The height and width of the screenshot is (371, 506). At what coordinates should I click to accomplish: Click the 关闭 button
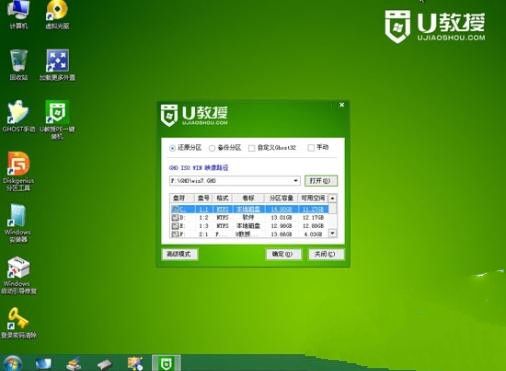[x=325, y=254]
